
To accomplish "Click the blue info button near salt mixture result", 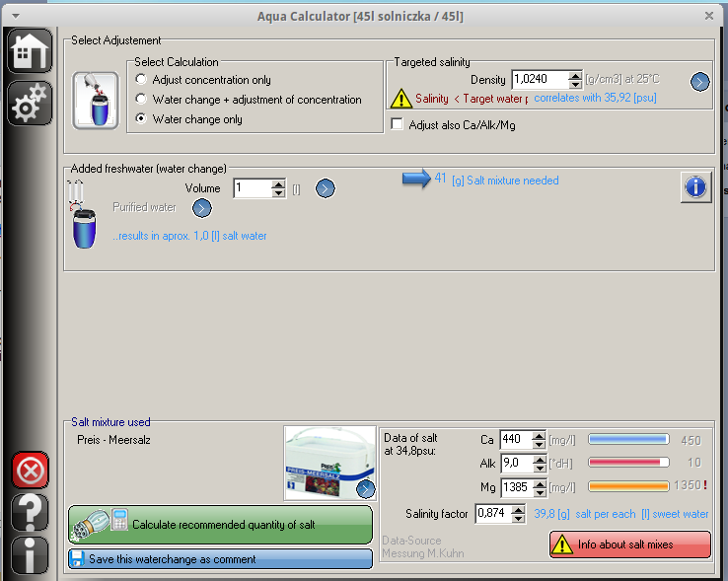I will 695,186.
